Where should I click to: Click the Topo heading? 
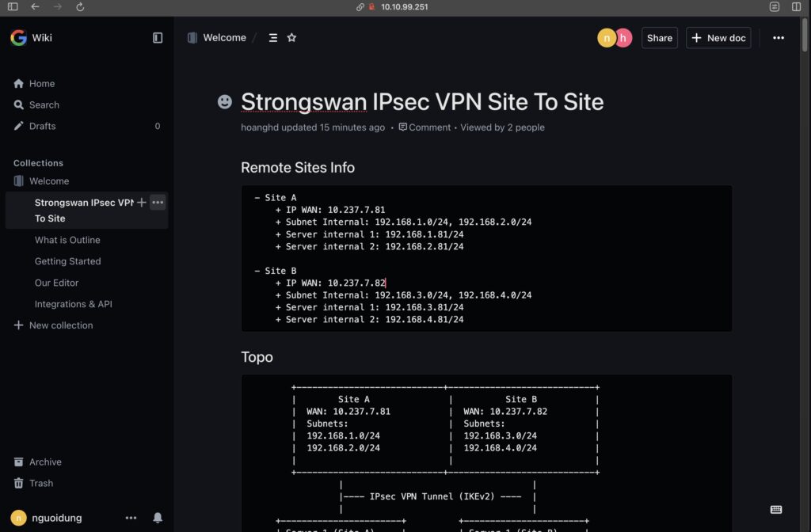pyautogui.click(x=257, y=357)
